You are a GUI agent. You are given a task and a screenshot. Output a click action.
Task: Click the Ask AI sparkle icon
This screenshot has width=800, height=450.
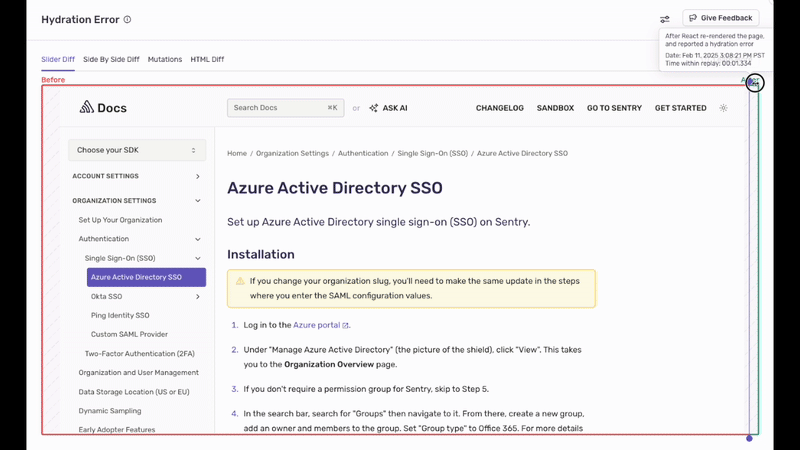point(374,108)
